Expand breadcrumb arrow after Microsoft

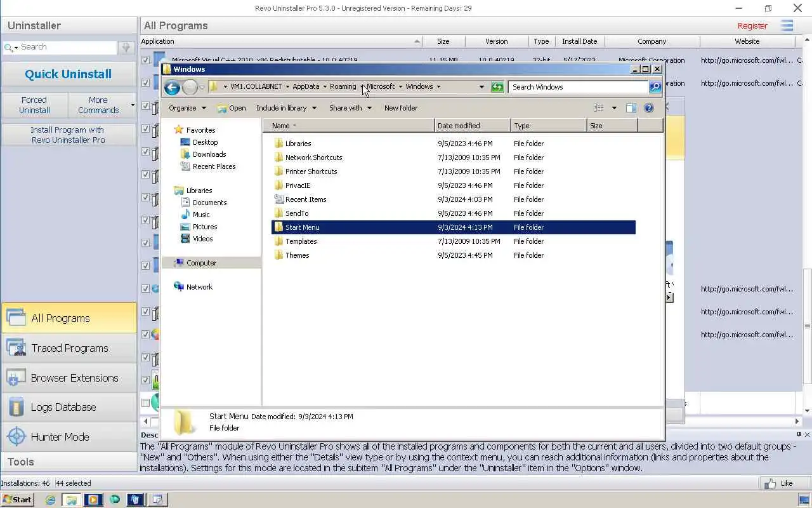400,87
